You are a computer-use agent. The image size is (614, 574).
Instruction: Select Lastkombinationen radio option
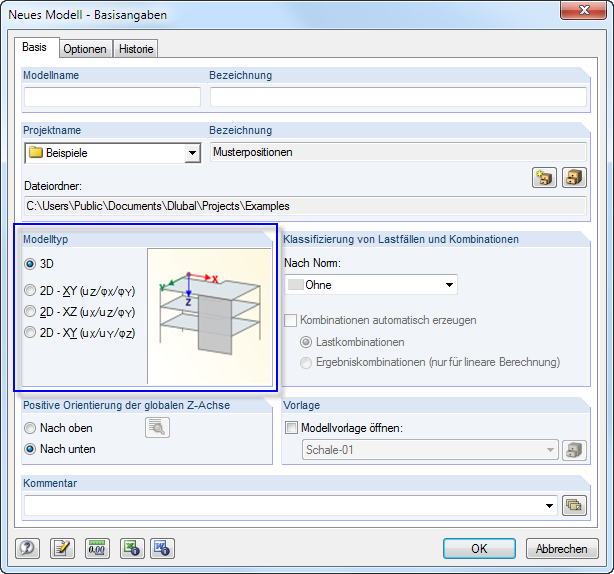click(x=306, y=342)
